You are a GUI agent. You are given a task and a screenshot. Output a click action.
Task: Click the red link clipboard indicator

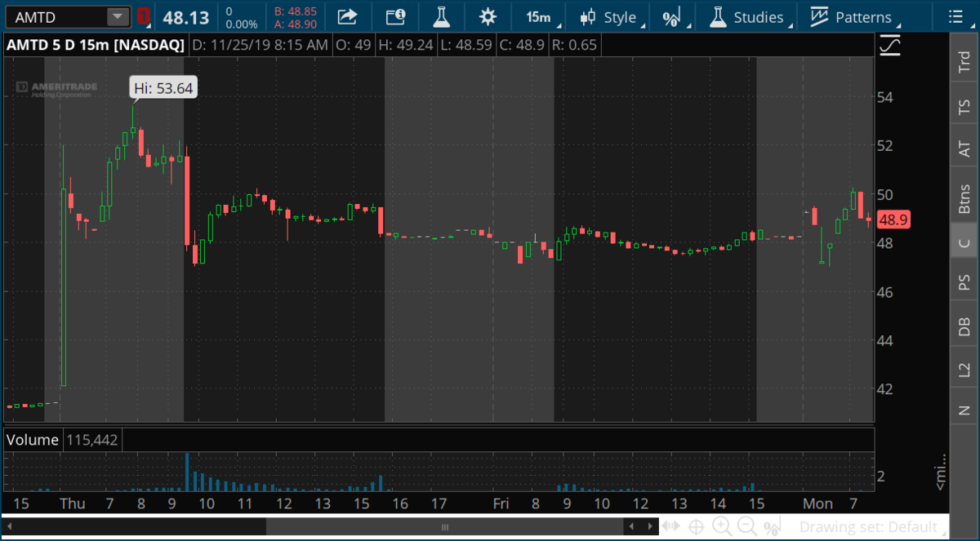click(x=144, y=16)
